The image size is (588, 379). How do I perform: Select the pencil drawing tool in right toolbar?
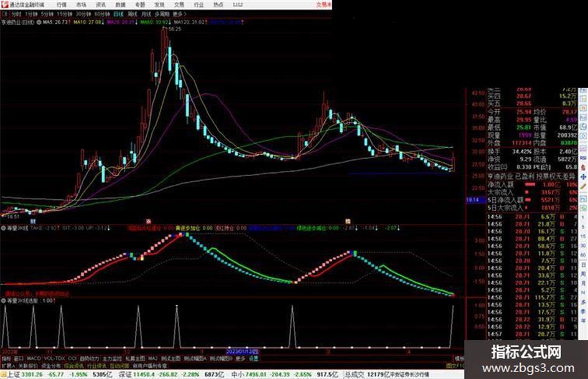583,186
